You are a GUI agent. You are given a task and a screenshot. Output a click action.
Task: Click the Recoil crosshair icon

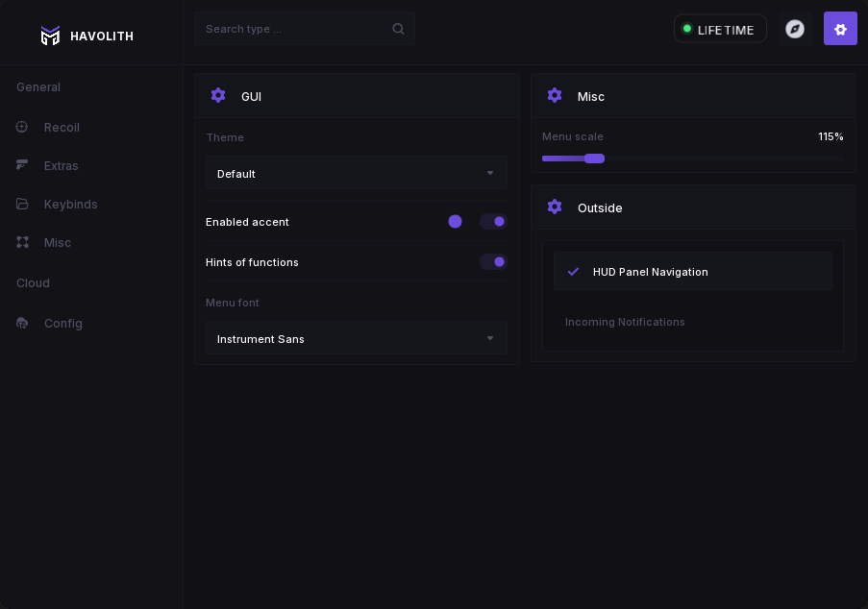tap(22, 127)
